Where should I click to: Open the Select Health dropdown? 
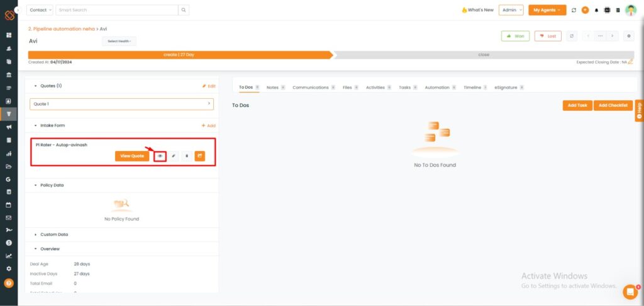(x=119, y=41)
